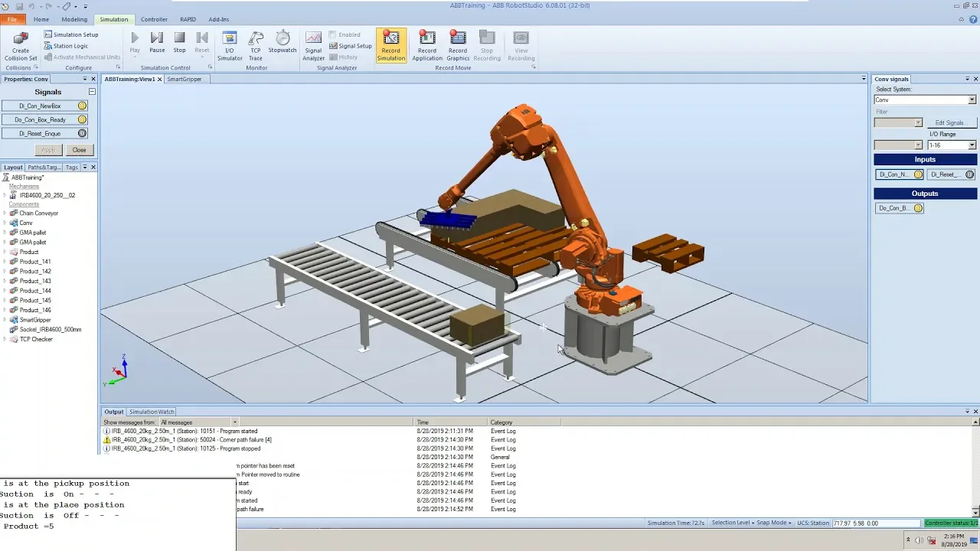
Task: Activate the TCP Trace tool
Action: coord(256,46)
